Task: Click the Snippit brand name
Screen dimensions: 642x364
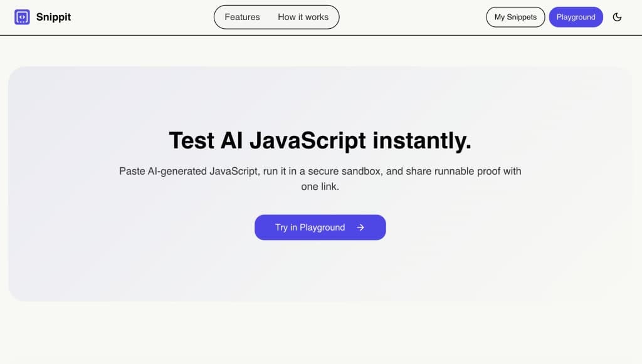Action: click(54, 17)
